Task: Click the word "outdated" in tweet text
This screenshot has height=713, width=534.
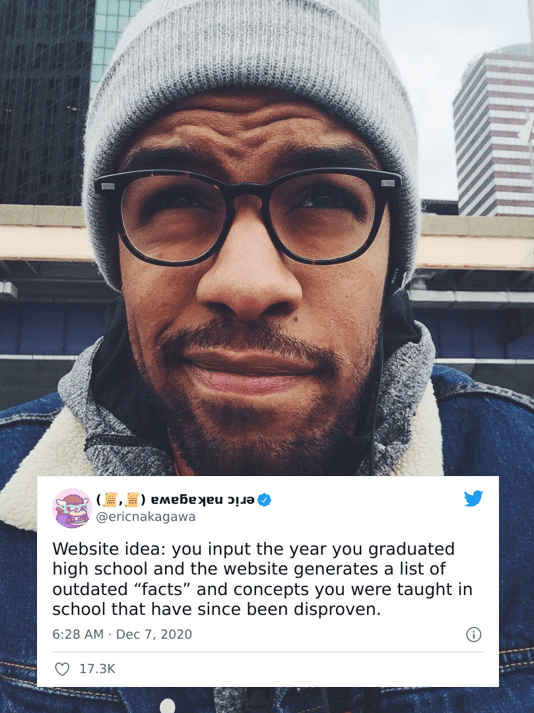Action: (x=90, y=589)
